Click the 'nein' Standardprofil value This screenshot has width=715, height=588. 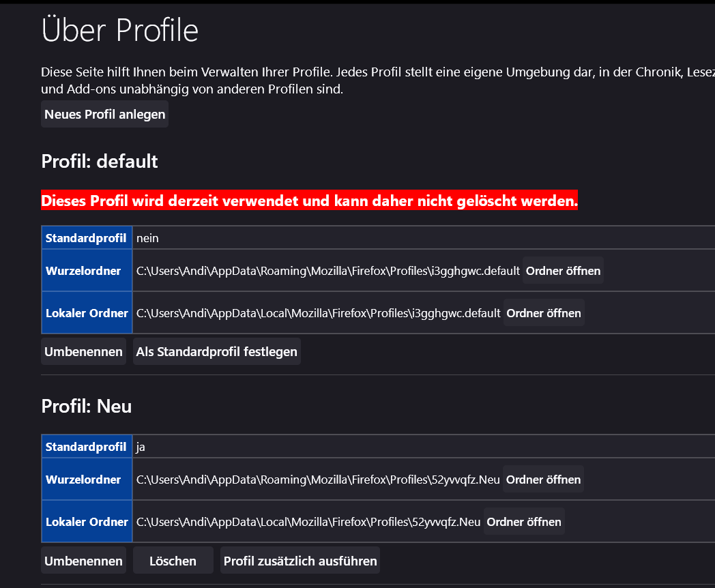point(147,238)
